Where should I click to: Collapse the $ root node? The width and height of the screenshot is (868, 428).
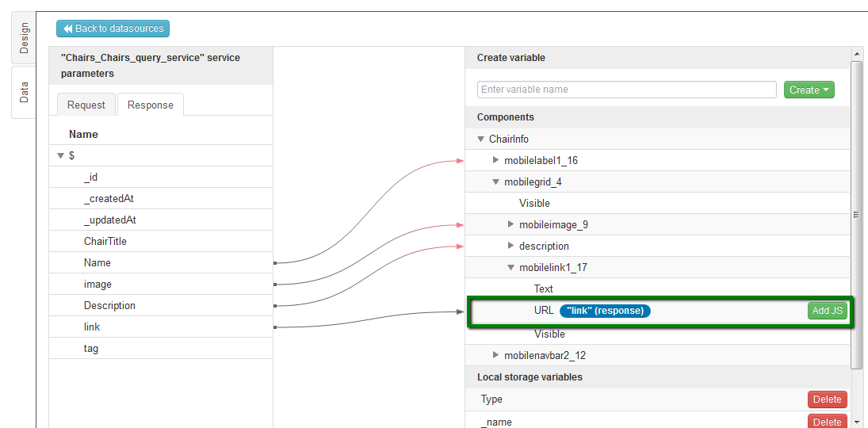[60, 156]
